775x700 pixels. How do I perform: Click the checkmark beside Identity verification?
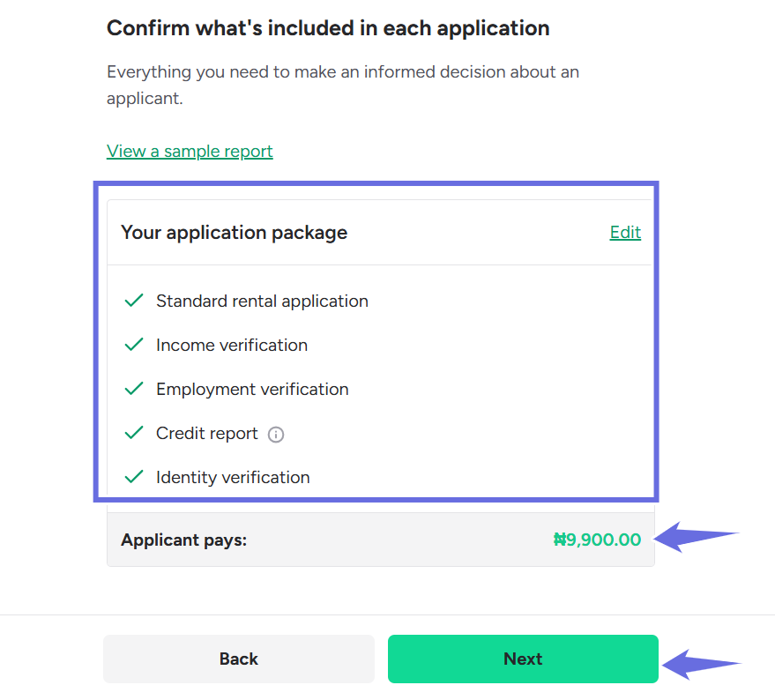(134, 477)
